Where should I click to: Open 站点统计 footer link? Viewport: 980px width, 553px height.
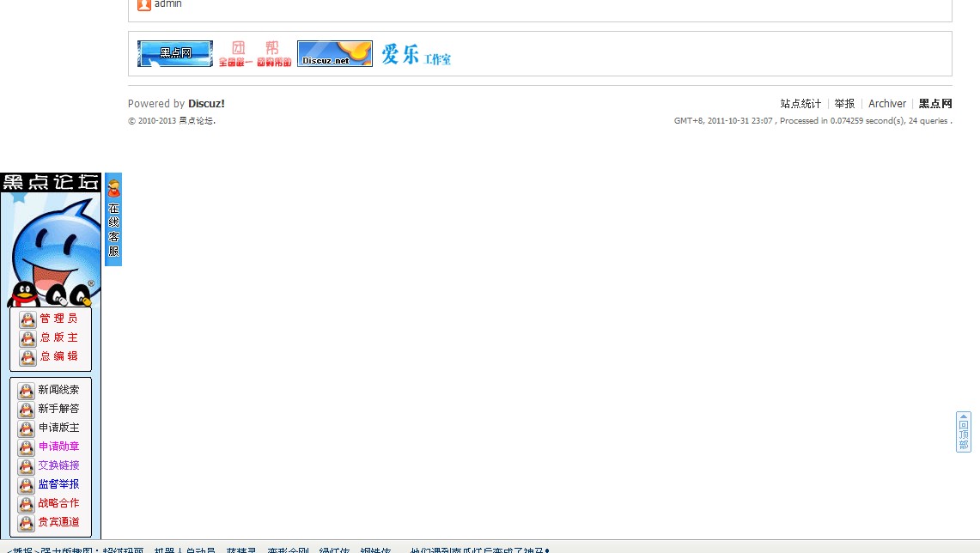click(800, 104)
